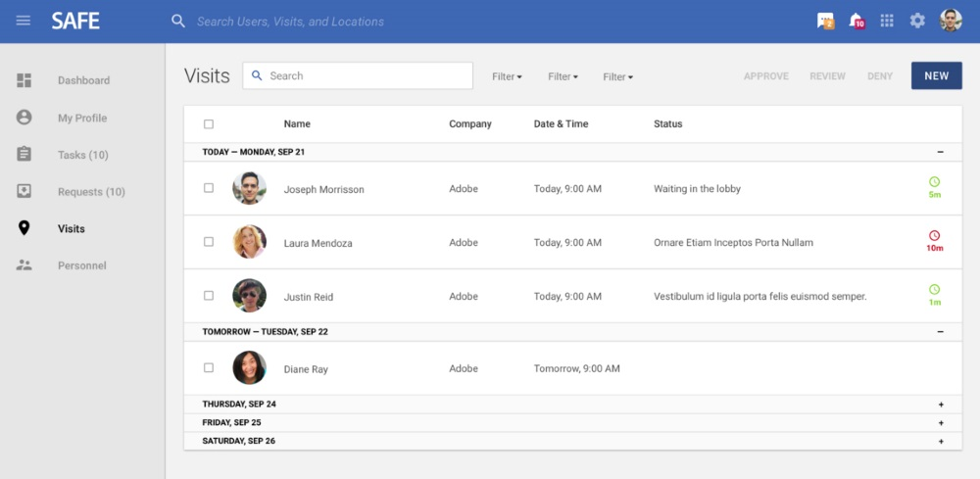This screenshot has width=980, height=479.
Task: Open Personnel from the sidebar
Action: click(x=81, y=265)
